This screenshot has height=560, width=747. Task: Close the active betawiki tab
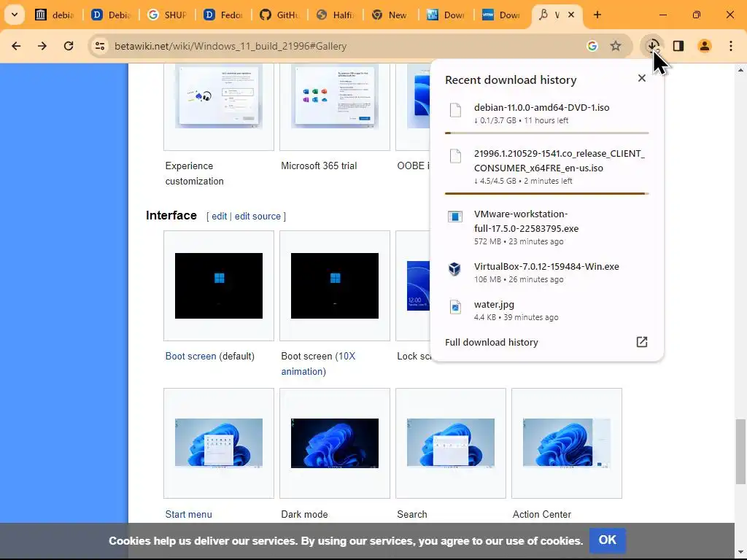pyautogui.click(x=571, y=15)
